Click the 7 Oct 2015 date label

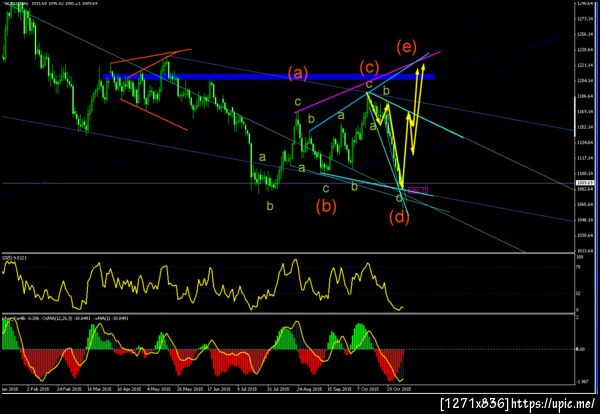click(x=368, y=389)
